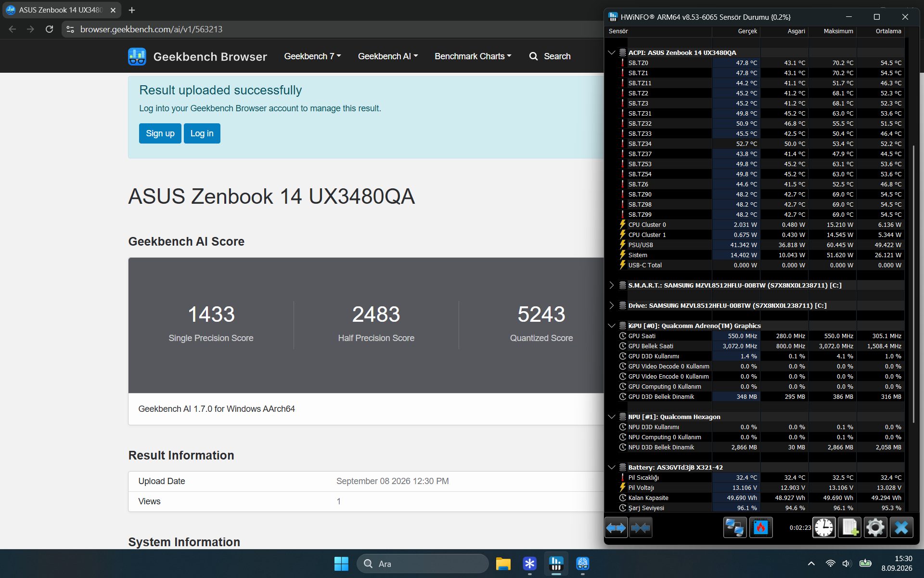Viewport: 924px width, 578px height.
Task: Click Search in Geekbench navbar
Action: click(x=550, y=56)
